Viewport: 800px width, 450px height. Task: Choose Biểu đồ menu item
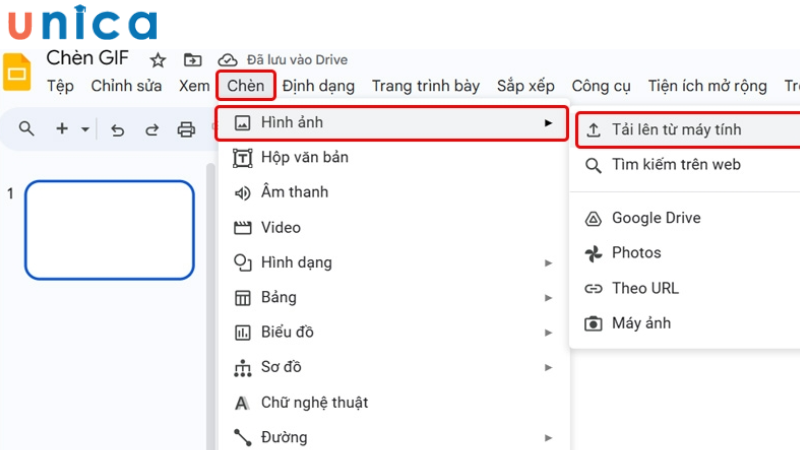[x=392, y=332]
